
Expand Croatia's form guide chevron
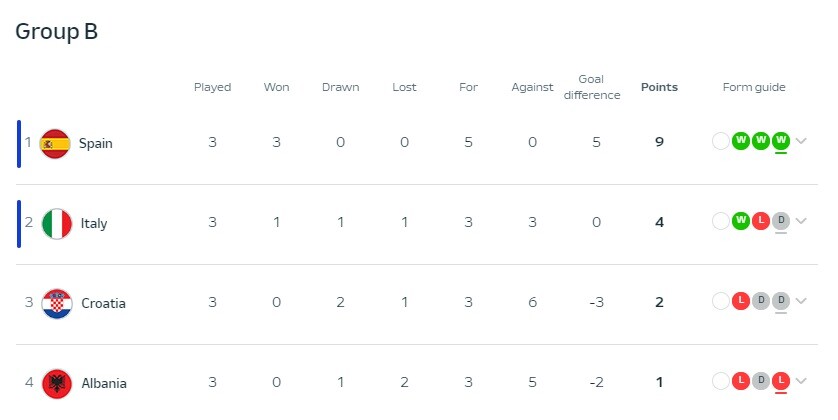[801, 301]
